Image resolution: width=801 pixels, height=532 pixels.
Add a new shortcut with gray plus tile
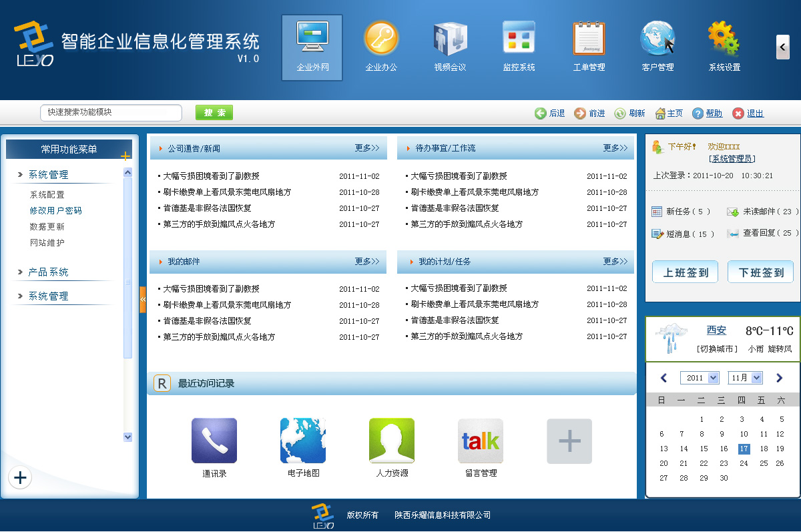[x=569, y=441]
